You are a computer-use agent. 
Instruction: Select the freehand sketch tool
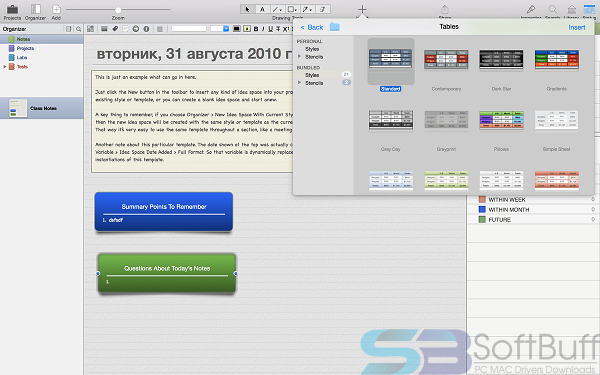(323, 9)
